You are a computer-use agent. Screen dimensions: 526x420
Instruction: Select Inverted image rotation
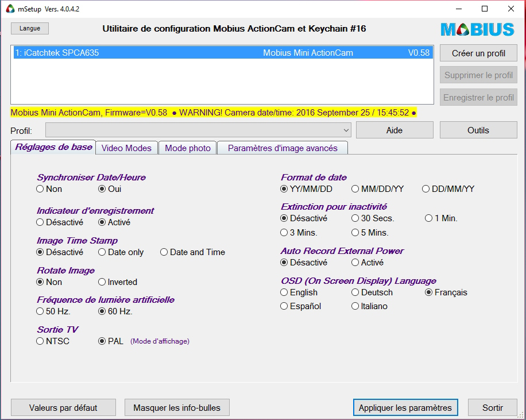coord(118,282)
